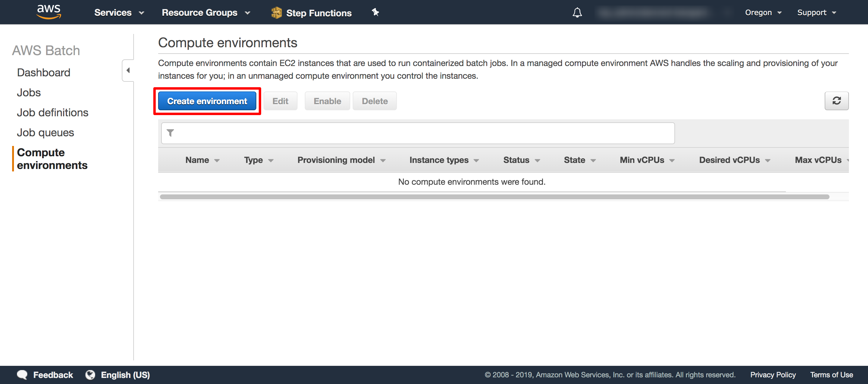Viewport: 868px width, 384px height.
Task: Click the 'No compute environments were found.' message
Action: [x=472, y=182]
